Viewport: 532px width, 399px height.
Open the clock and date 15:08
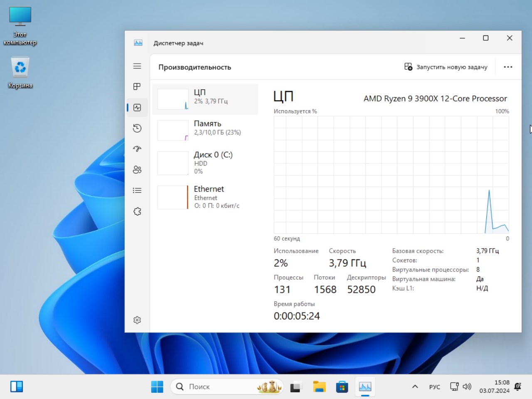coord(494,387)
